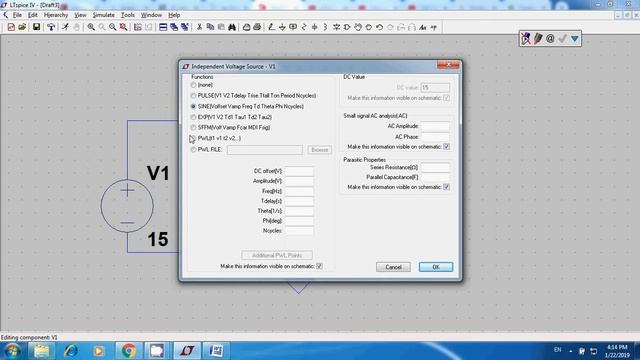Open the Tools menu
The height and width of the screenshot is (360, 640).
(128, 15)
